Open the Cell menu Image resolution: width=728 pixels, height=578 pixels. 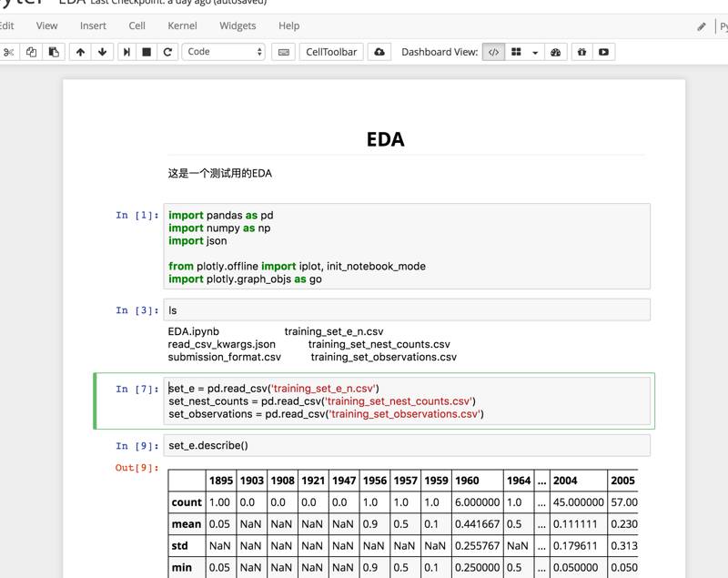point(137,25)
